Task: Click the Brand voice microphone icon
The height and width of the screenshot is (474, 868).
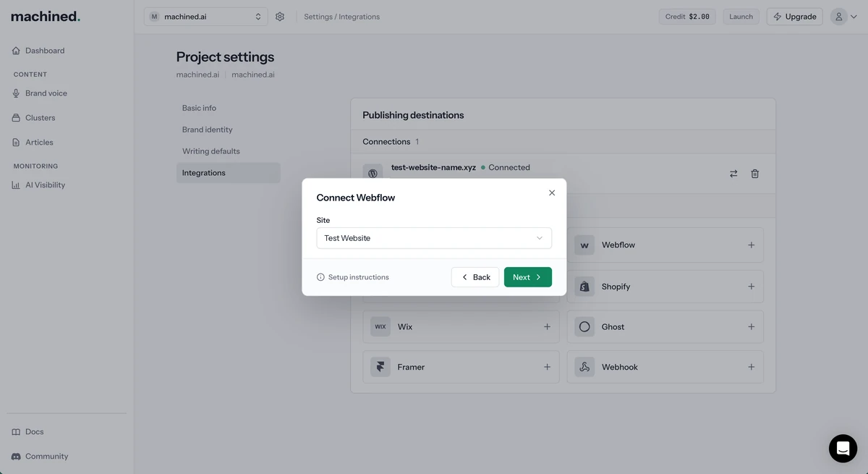Action: click(x=16, y=93)
